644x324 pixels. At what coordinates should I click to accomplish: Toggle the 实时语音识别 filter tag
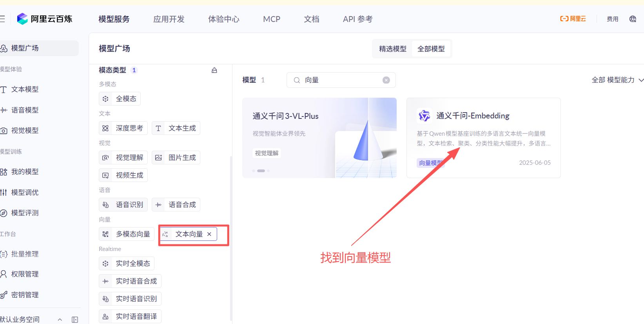pos(130,299)
